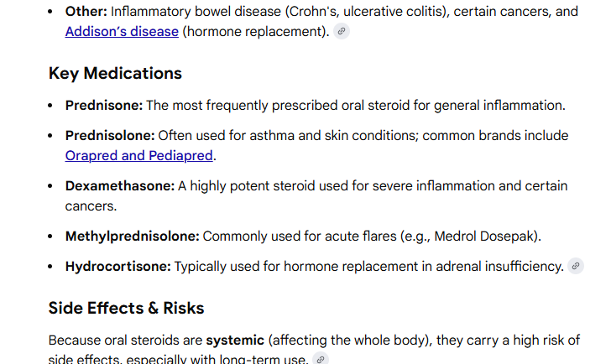Click the bold word systemic
This screenshot has width=611, height=364.
pos(235,340)
